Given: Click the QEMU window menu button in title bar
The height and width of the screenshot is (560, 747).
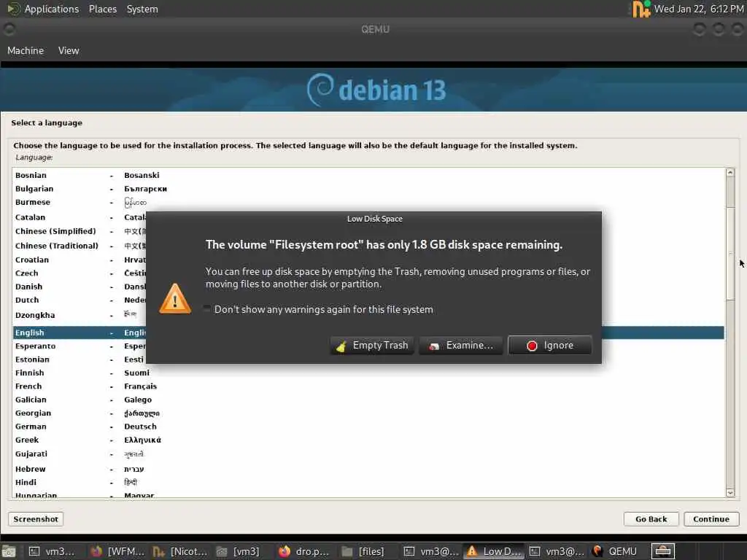Looking at the screenshot, I should 9,29.
